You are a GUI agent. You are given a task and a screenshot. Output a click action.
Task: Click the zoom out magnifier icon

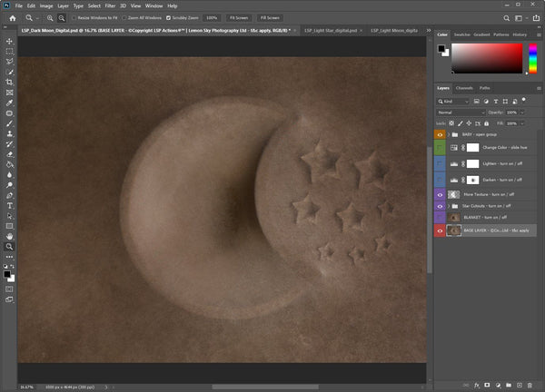click(x=61, y=17)
